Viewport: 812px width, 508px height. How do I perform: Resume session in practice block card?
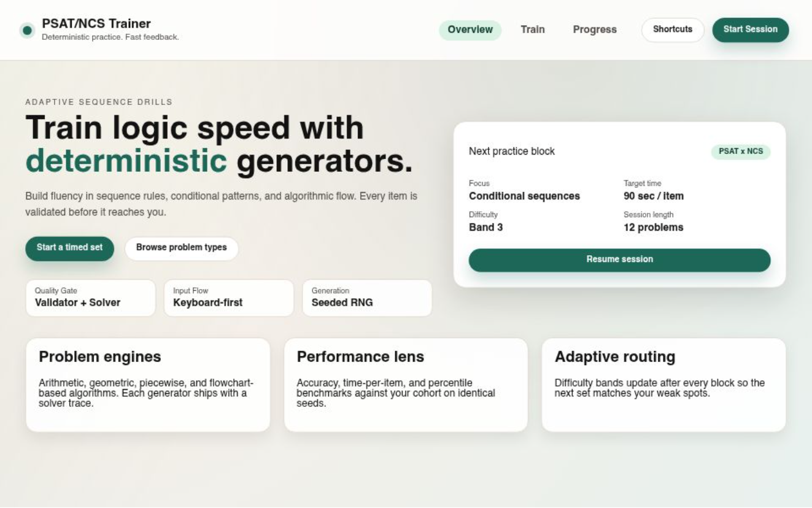click(x=619, y=260)
